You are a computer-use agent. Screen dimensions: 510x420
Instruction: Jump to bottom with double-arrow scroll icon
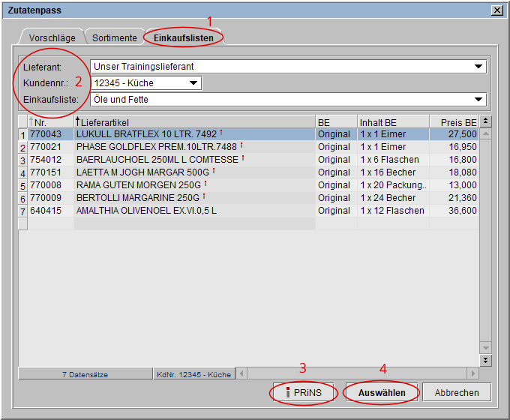click(485, 360)
